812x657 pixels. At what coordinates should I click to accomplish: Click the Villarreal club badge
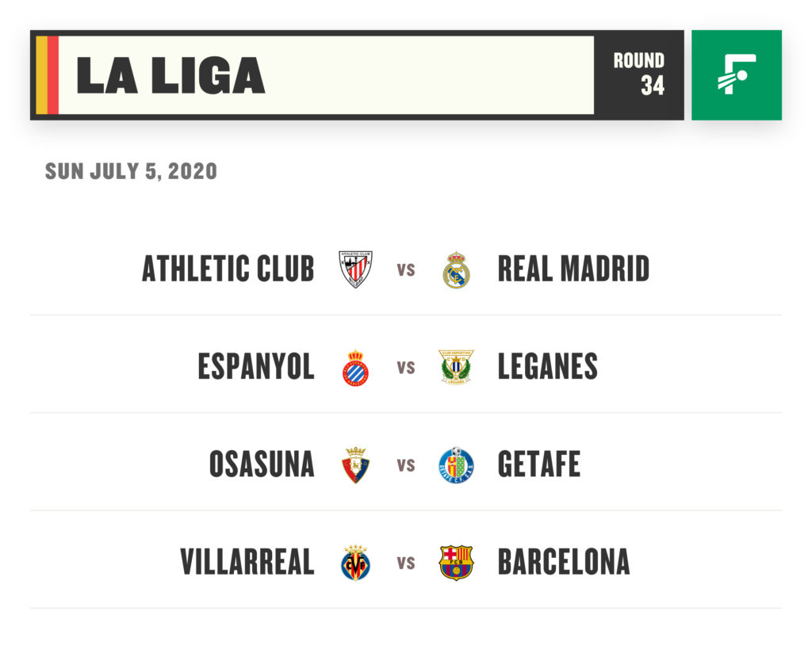(x=356, y=562)
